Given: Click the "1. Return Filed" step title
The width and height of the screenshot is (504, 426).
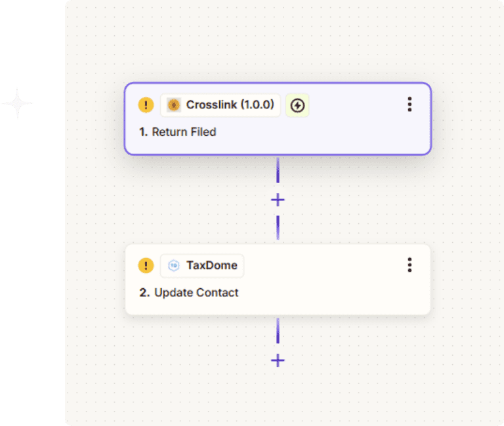Looking at the screenshot, I should [178, 132].
